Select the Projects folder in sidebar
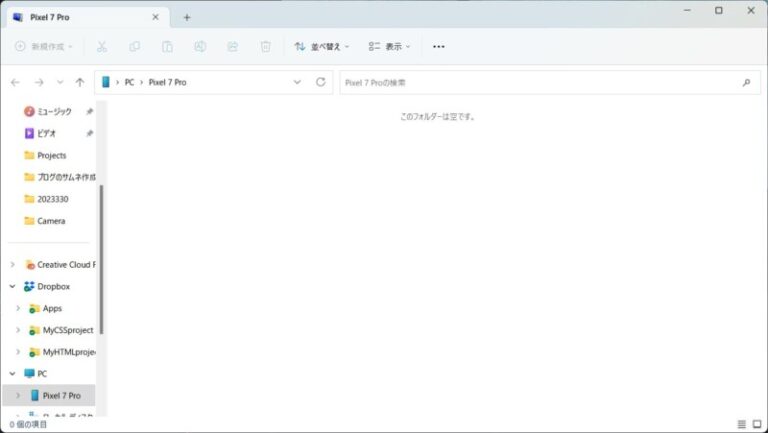The height and width of the screenshot is (433, 768). point(51,155)
